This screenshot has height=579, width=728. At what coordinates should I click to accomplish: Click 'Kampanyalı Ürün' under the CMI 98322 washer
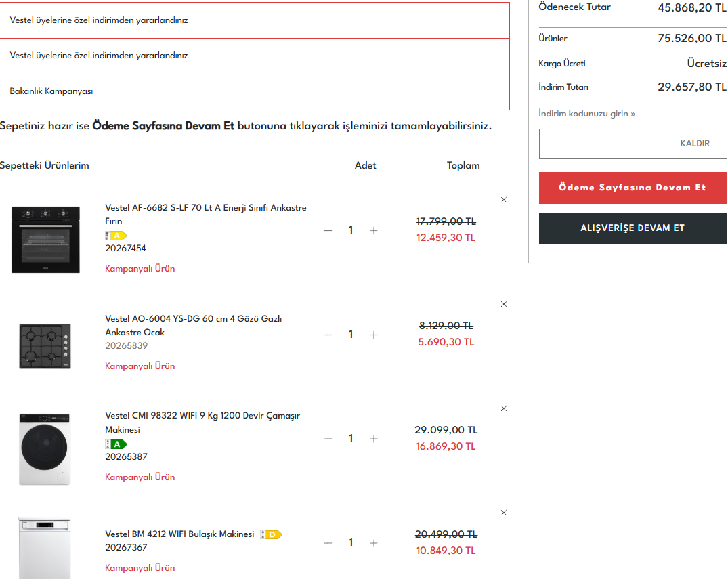pos(140,477)
